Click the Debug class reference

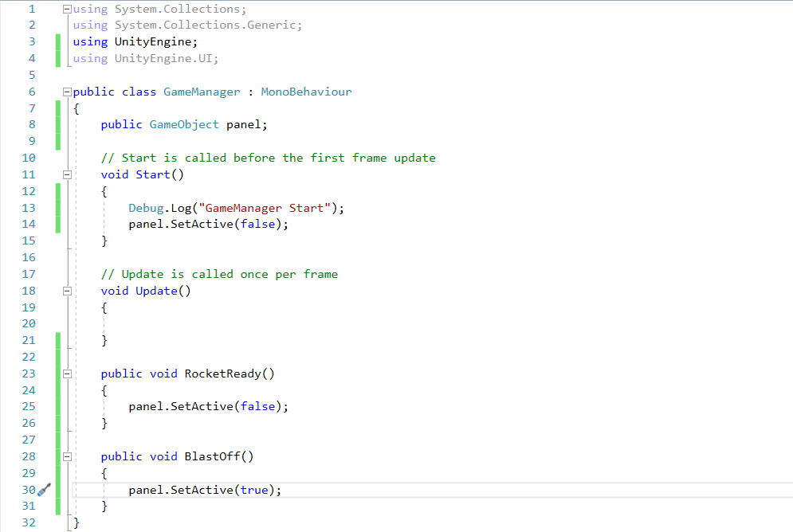pyautogui.click(x=146, y=208)
